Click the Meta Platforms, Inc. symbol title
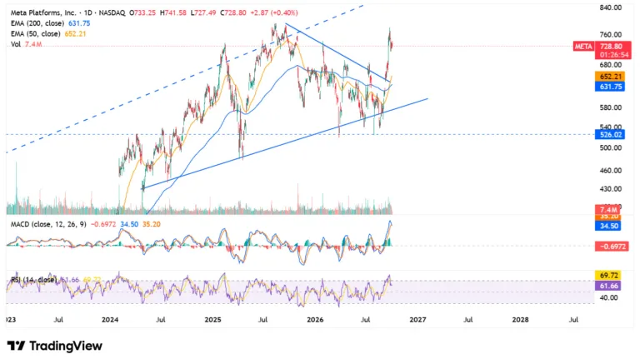 (x=43, y=12)
